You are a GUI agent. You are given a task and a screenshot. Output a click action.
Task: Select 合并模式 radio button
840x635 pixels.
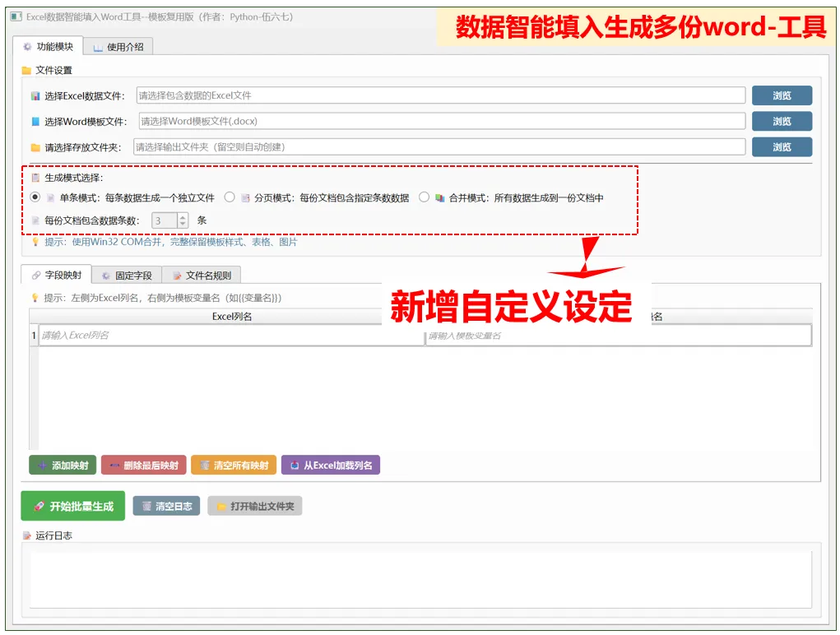click(424, 197)
